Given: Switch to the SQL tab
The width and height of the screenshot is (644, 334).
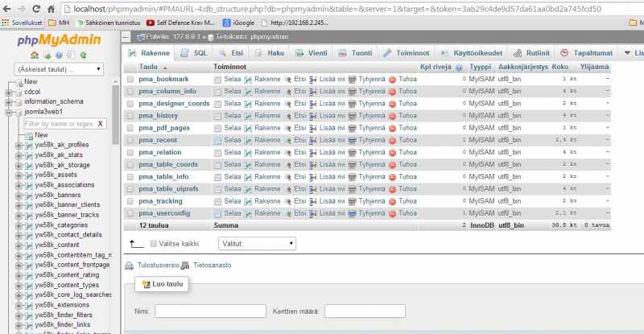Looking at the screenshot, I should point(194,52).
